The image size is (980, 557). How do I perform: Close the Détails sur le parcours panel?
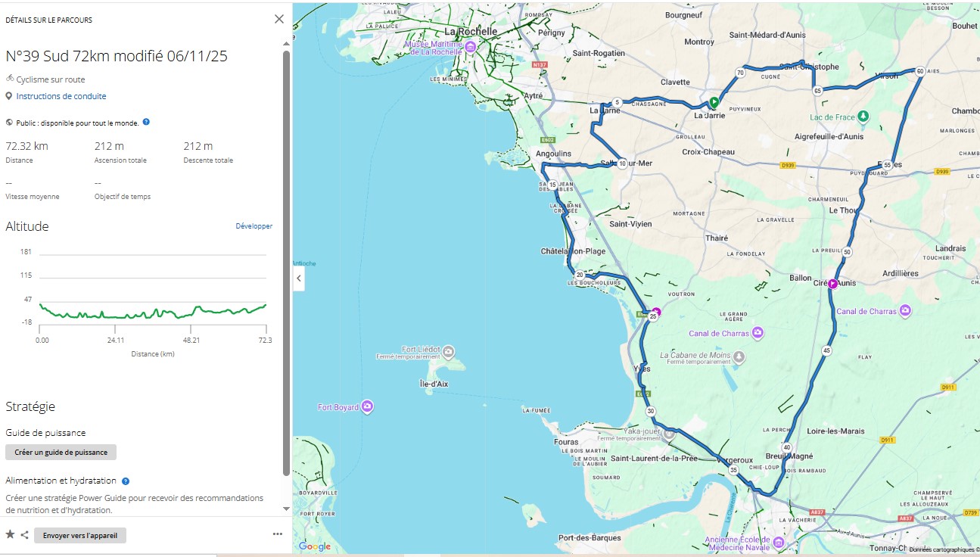pos(278,19)
